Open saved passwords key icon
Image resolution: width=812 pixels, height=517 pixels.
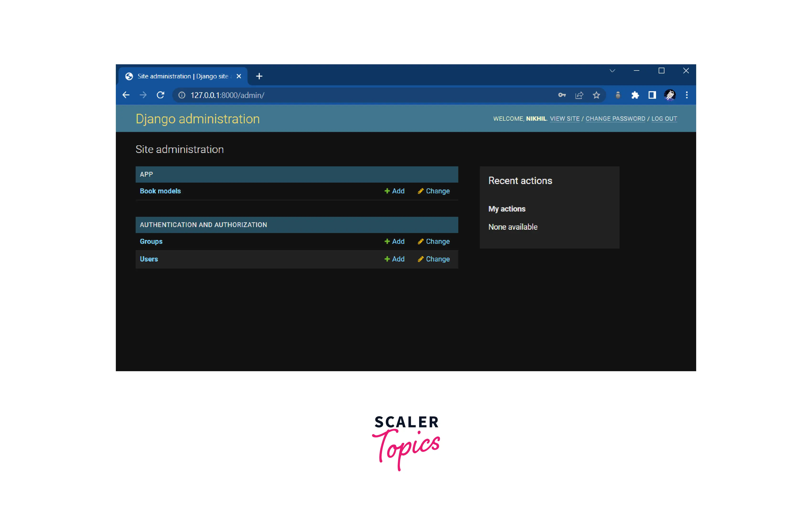562,95
